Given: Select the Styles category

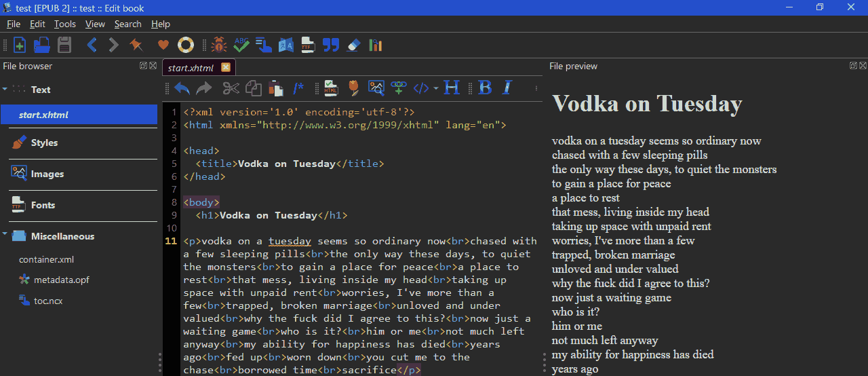Looking at the screenshot, I should click(x=44, y=143).
